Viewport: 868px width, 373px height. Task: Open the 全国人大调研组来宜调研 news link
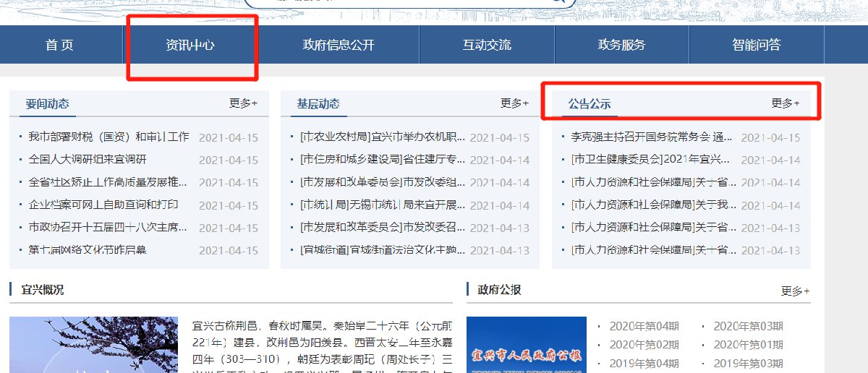pos(88,160)
